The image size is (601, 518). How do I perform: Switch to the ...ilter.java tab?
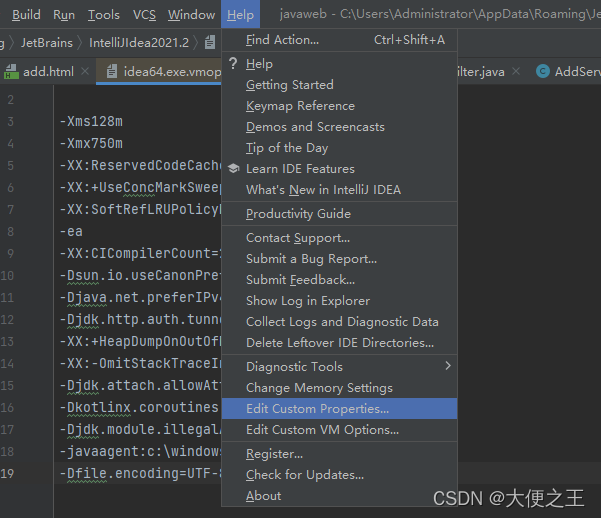tap(481, 72)
